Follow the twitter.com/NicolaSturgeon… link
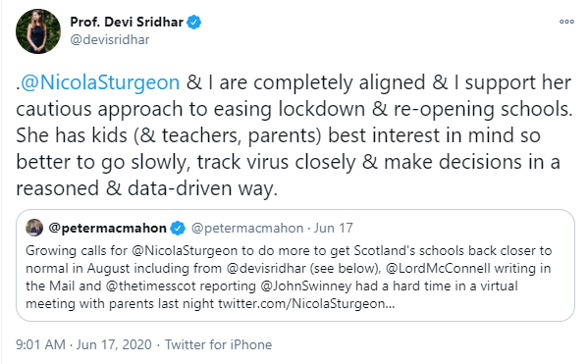This screenshot has width=588, height=364. (x=306, y=303)
